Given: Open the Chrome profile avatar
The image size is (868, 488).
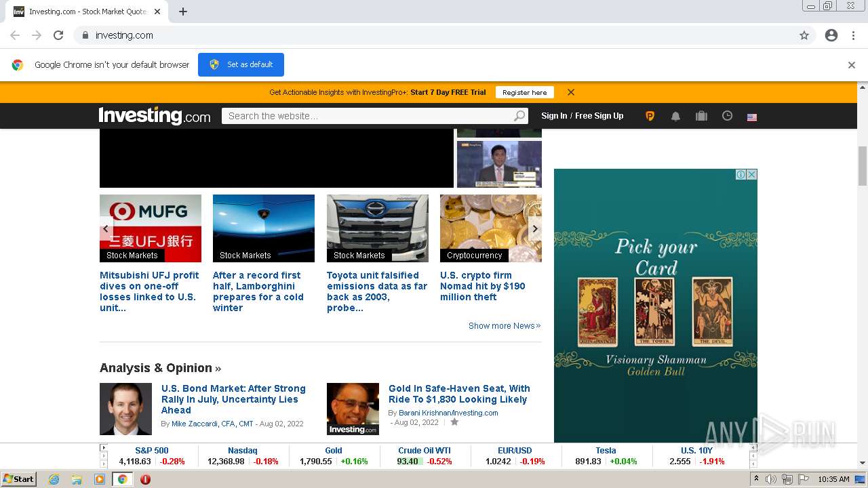Looking at the screenshot, I should coord(831,35).
